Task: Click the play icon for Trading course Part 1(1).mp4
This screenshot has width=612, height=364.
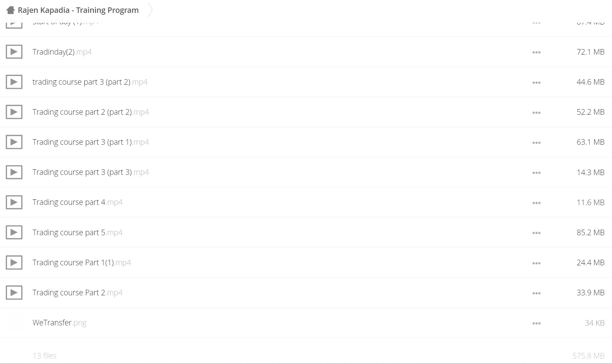Action: pos(14,262)
